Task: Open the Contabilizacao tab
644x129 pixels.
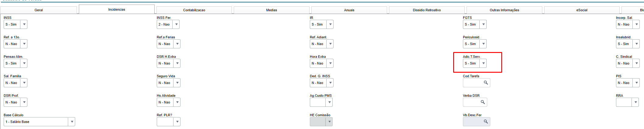Action: pos(194,10)
